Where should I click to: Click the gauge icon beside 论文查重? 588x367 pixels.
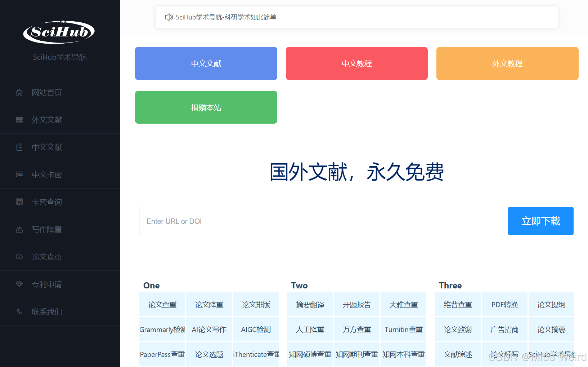click(19, 257)
